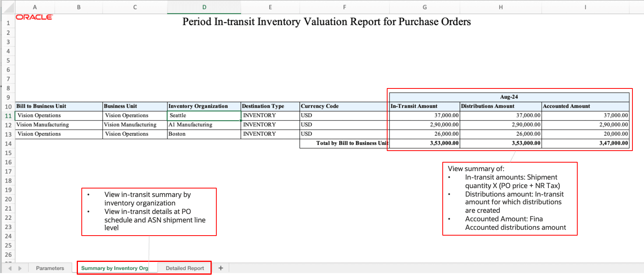This screenshot has width=644, height=275.
Task: Select column H header
Action: 501,7
